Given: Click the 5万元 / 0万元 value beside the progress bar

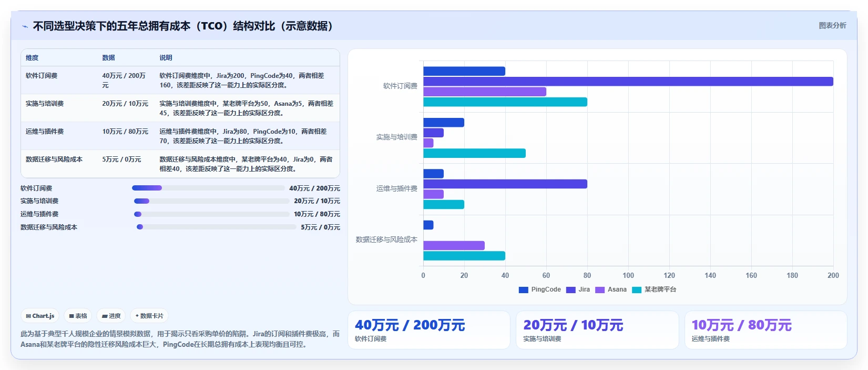Looking at the screenshot, I should tap(320, 227).
